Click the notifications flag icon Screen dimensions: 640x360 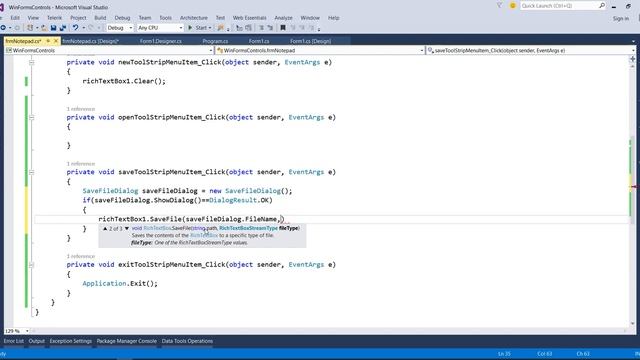click(x=500, y=6)
